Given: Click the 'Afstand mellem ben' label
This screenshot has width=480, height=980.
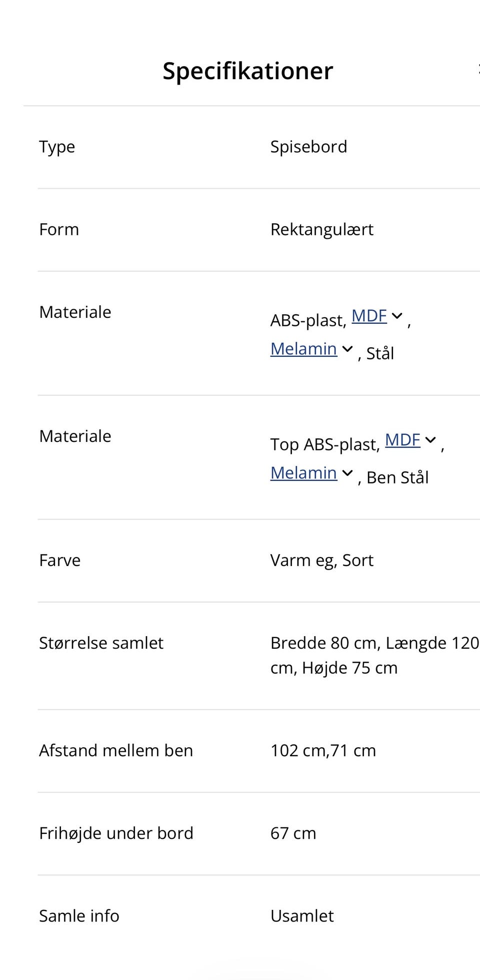Looking at the screenshot, I should pyautogui.click(x=116, y=750).
